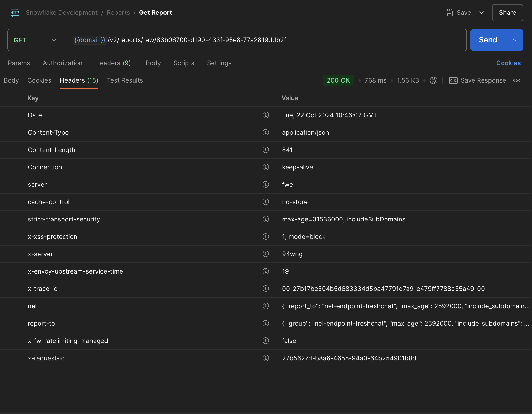The height and width of the screenshot is (414, 532).
Task: Click the x-trace-id value
Action: [x=383, y=289]
